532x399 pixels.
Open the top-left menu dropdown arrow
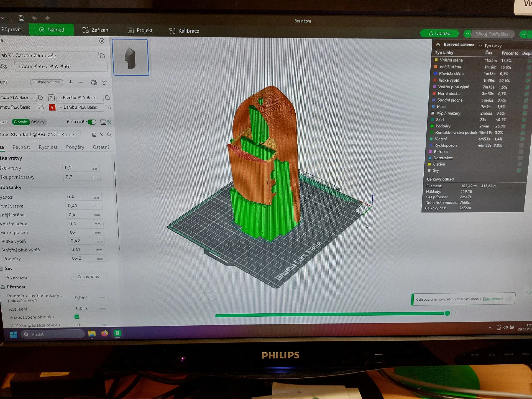click(2, 18)
